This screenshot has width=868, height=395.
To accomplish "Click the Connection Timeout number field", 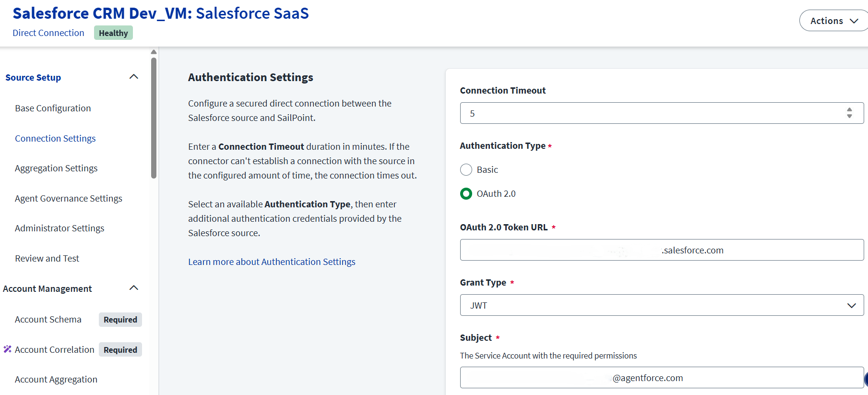I will tap(662, 113).
